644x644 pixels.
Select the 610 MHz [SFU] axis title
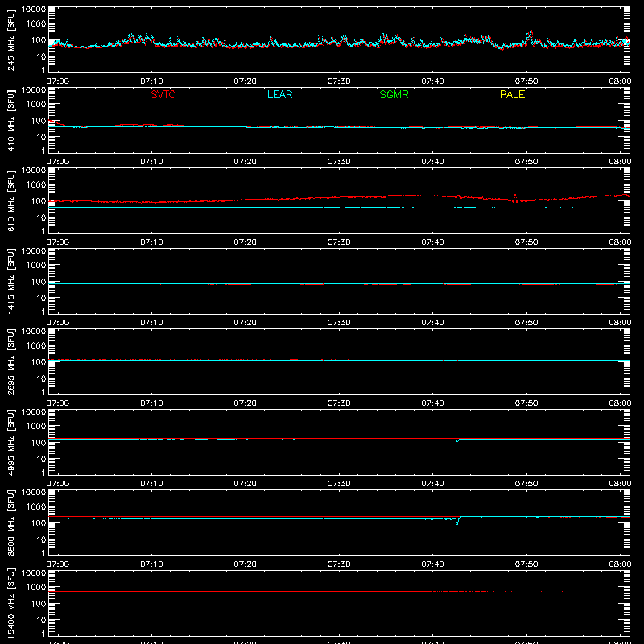[x=11, y=200]
